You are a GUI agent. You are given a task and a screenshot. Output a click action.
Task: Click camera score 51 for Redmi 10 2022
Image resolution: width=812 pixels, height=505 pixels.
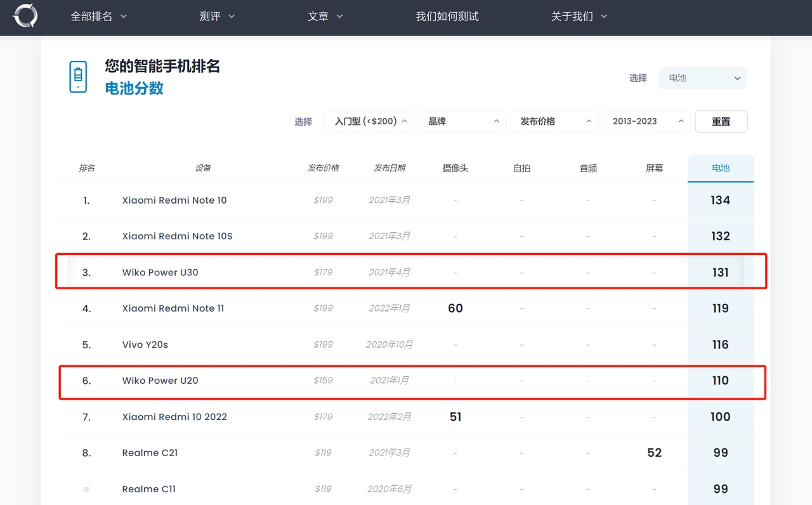click(455, 417)
